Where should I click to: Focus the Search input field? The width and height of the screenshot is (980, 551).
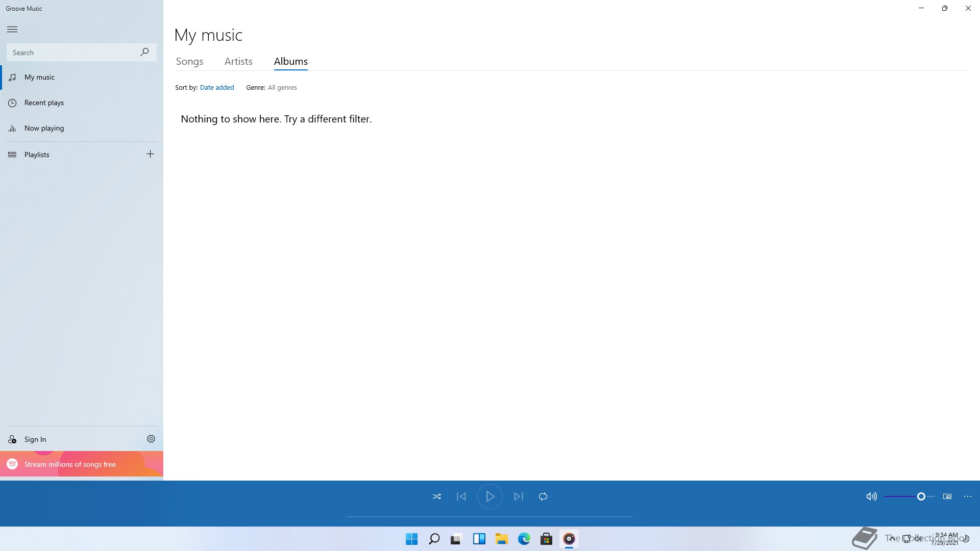(81, 52)
